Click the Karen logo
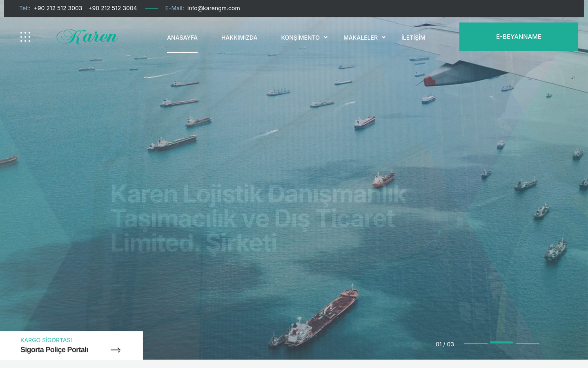 (87, 37)
